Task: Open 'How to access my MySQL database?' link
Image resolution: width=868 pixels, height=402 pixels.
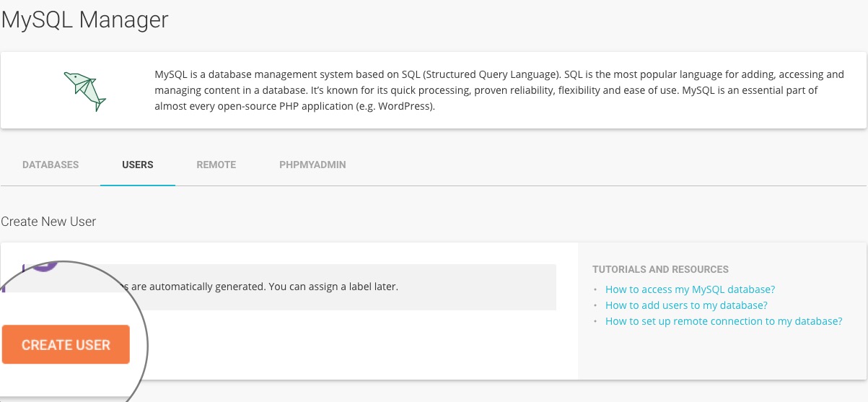Action: click(691, 289)
